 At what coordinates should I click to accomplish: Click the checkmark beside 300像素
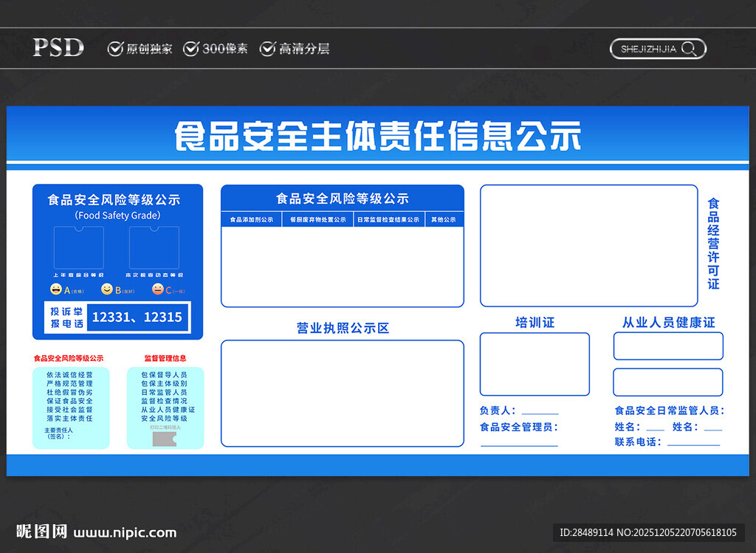click(192, 48)
